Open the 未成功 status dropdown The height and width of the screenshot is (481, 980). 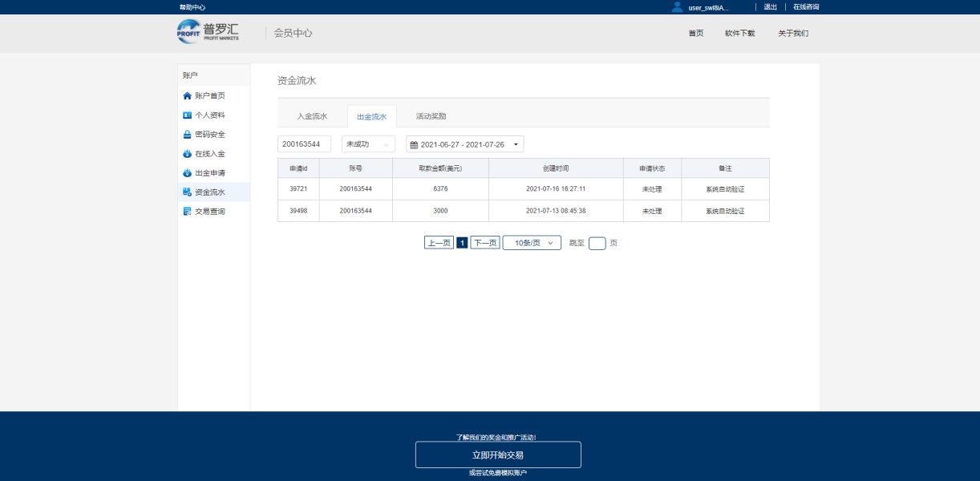(x=368, y=144)
